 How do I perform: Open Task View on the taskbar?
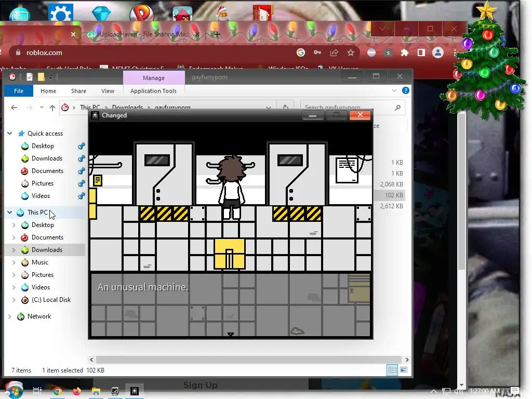37,391
